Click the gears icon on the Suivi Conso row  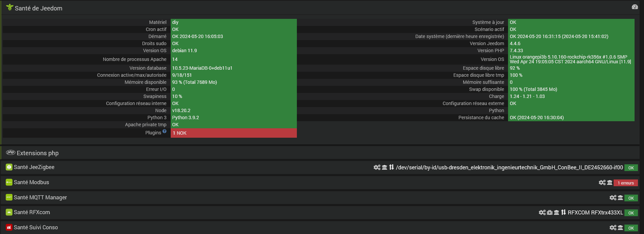[613, 228]
